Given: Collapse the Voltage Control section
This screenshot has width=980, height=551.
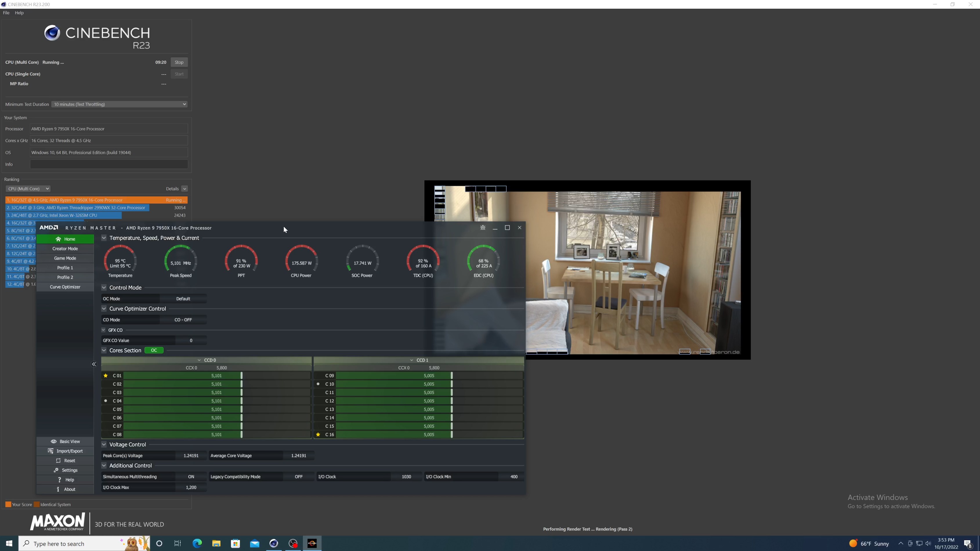Looking at the screenshot, I should (x=104, y=445).
